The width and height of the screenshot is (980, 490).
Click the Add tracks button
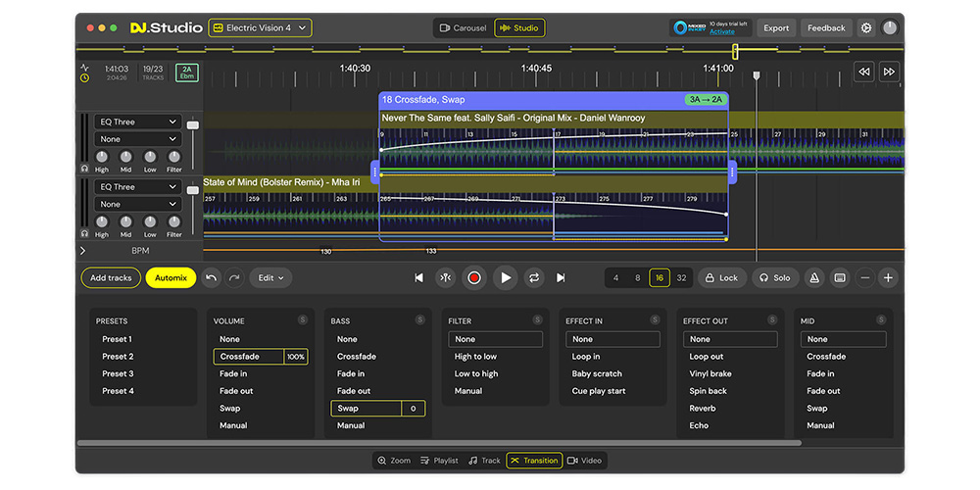point(111,278)
